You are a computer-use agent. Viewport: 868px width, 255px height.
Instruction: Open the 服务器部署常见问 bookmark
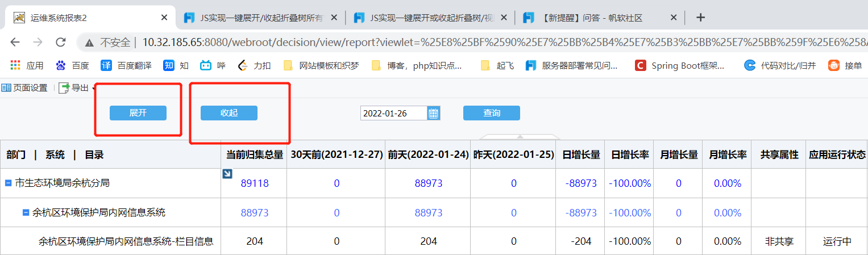572,65
